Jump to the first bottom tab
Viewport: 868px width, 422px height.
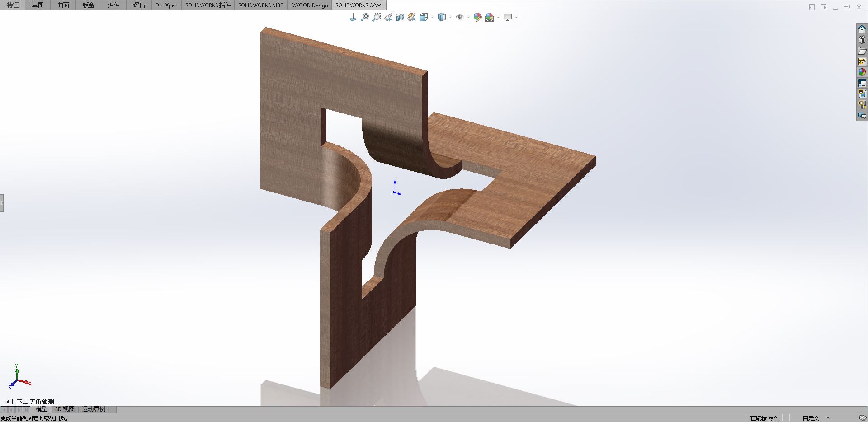[x=5, y=410]
